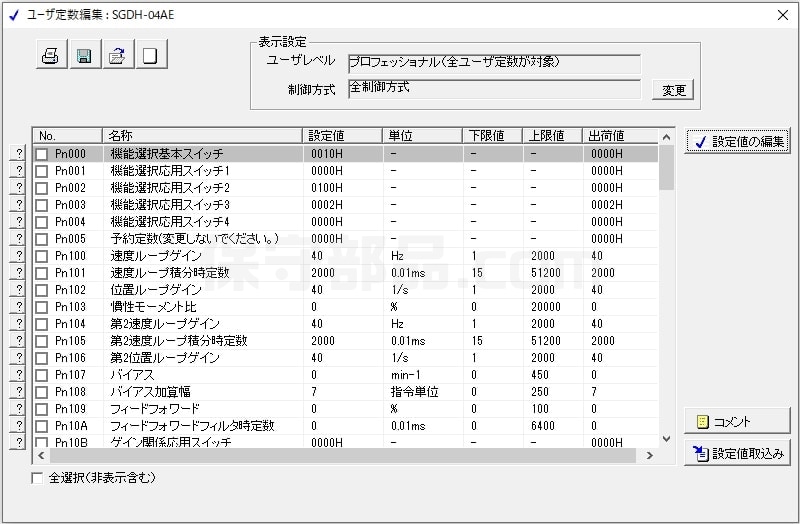Click the ? help button beside Pn100
The width and height of the screenshot is (800, 524).
17,256
